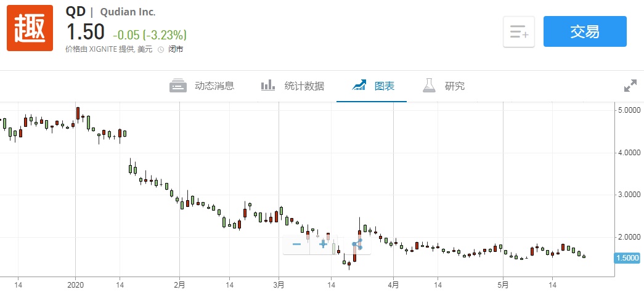Click the Qudian Inc. company name
Screen dimensions: 644x295
(x=128, y=12)
